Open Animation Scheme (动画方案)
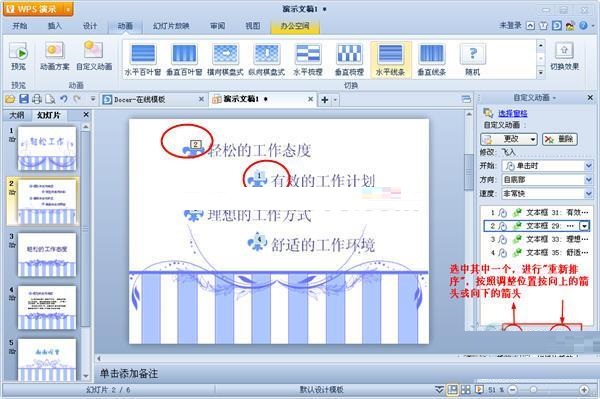This screenshot has height=399, width=600. (x=55, y=56)
